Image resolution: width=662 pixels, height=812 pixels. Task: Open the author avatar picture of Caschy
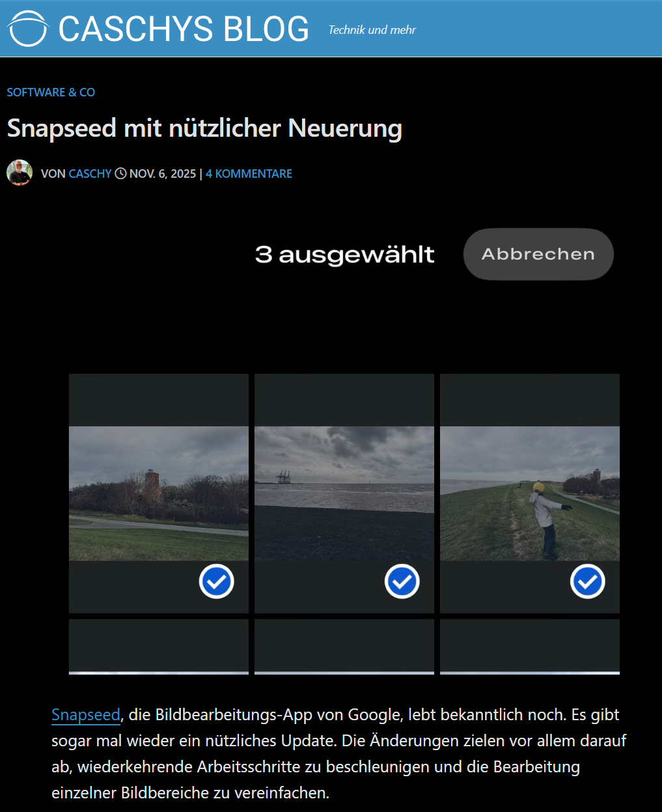pos(20,173)
